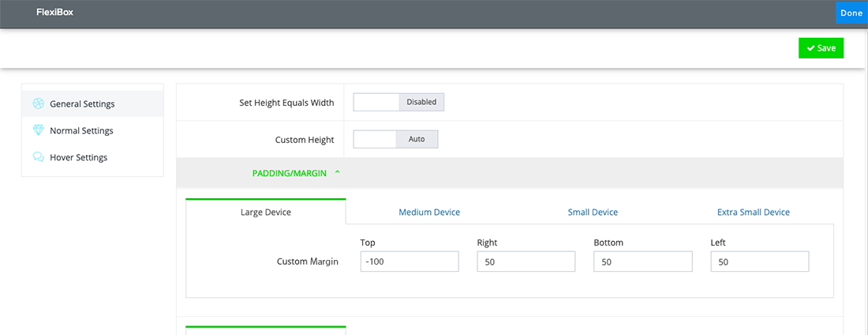
Task: Click the caret next to PADDING/MARGIN
Action: 338,172
